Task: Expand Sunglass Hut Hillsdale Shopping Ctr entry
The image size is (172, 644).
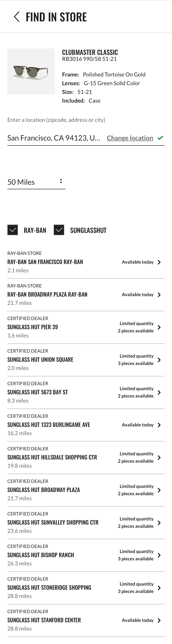Action: tap(159, 457)
